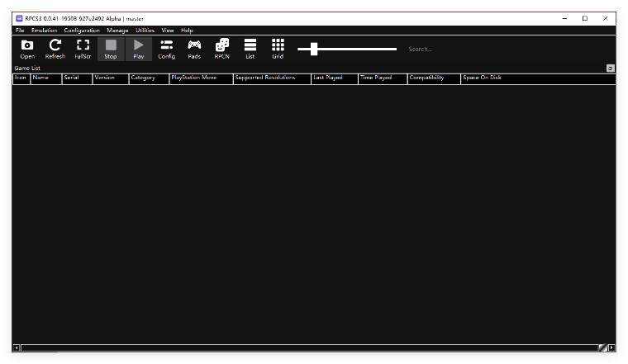
Task: Open the RPCN settings icon
Action: (222, 50)
